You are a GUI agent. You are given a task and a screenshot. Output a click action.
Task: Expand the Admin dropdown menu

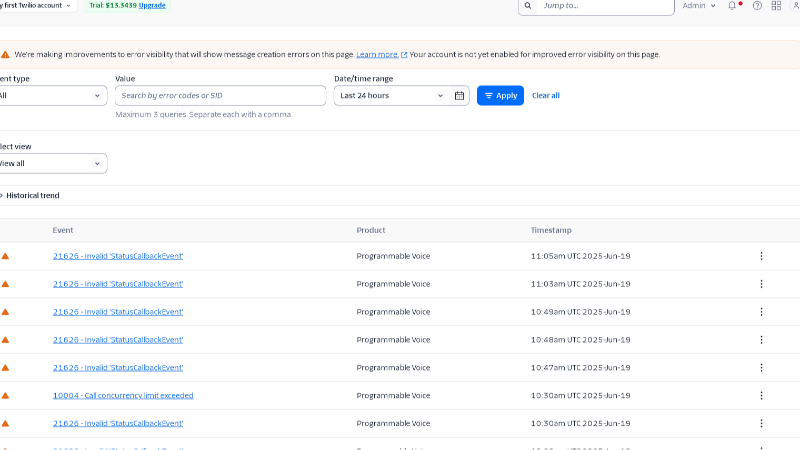699,6
